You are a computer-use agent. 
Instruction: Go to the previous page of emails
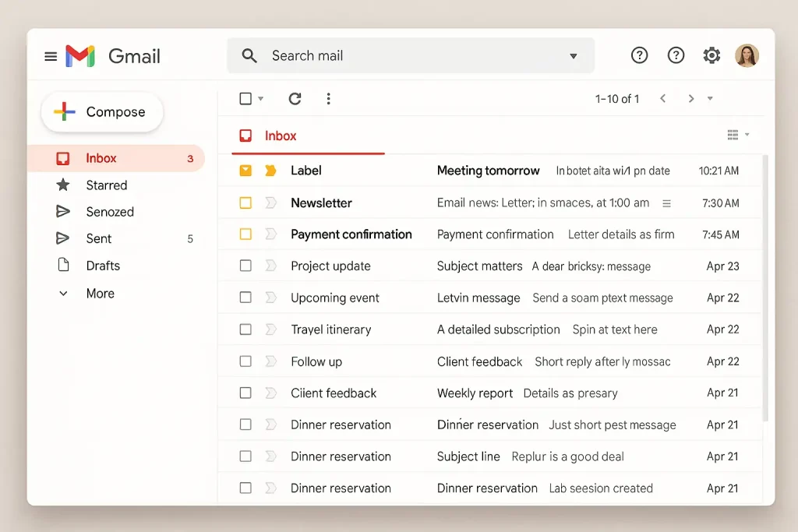pyautogui.click(x=662, y=99)
